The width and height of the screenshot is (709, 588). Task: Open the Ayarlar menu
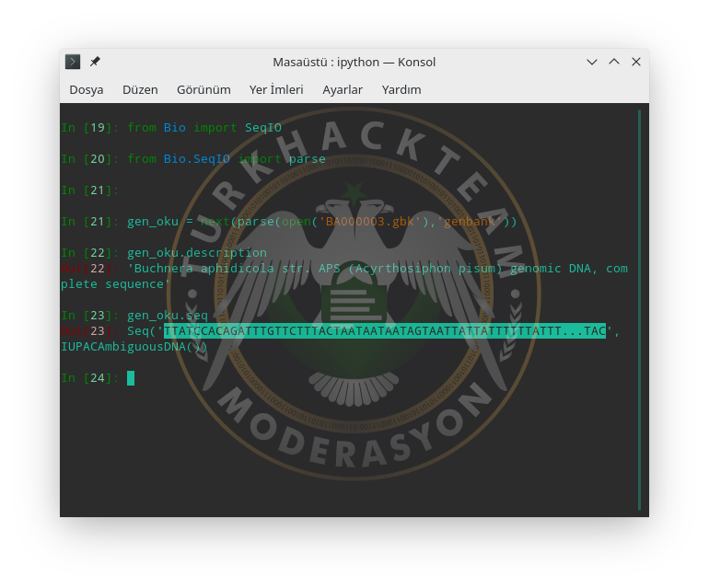343,89
